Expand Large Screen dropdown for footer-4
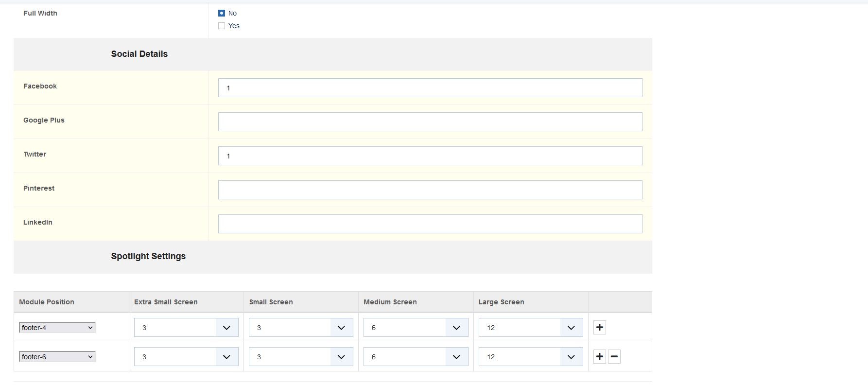868x386 pixels. (531, 328)
